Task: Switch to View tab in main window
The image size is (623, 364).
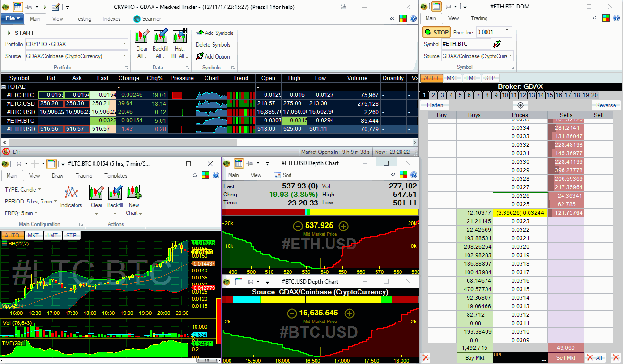Action: click(x=58, y=19)
